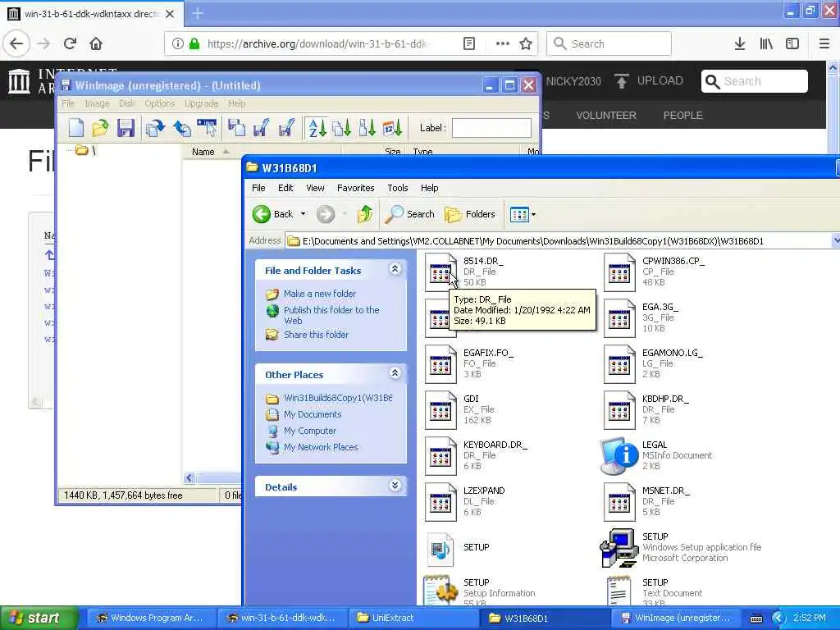The image size is (840, 630).
Task: Select the SETUP Setup Information file icon
Action: 441,591
